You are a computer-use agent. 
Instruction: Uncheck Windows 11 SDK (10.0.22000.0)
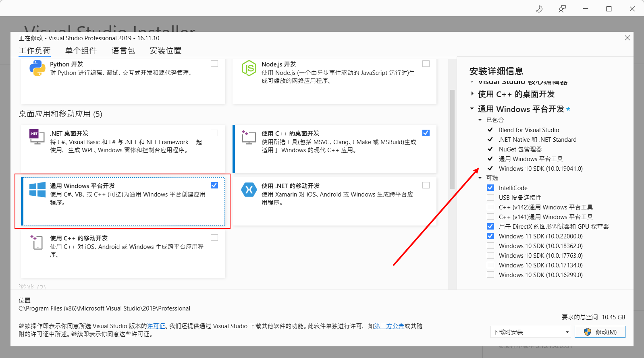click(490, 236)
